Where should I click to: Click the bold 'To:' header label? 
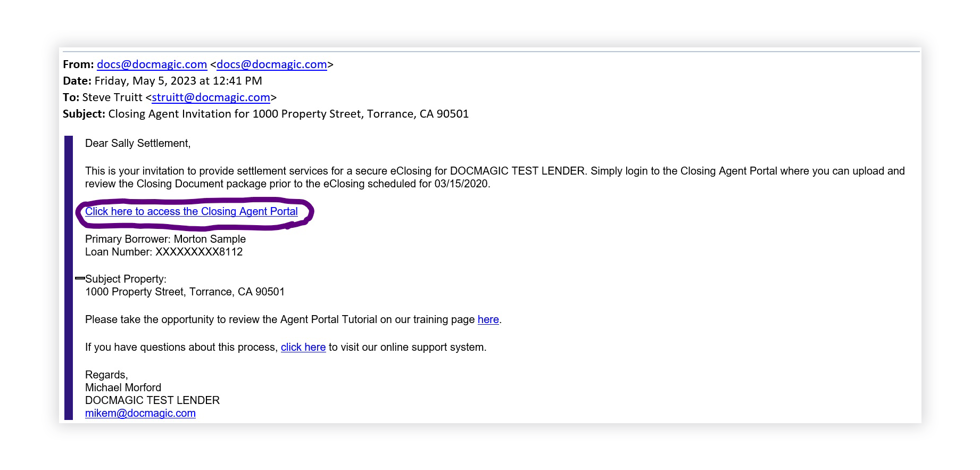71,97
